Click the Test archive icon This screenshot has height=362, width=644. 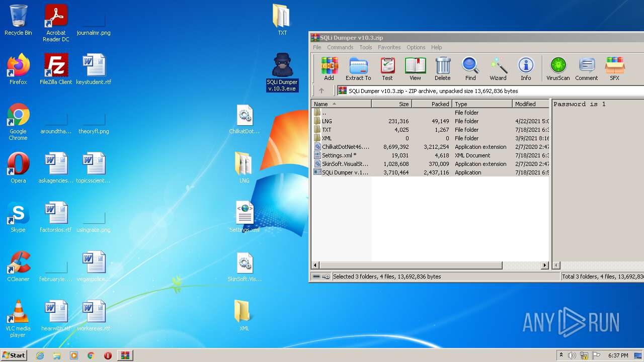[387, 69]
